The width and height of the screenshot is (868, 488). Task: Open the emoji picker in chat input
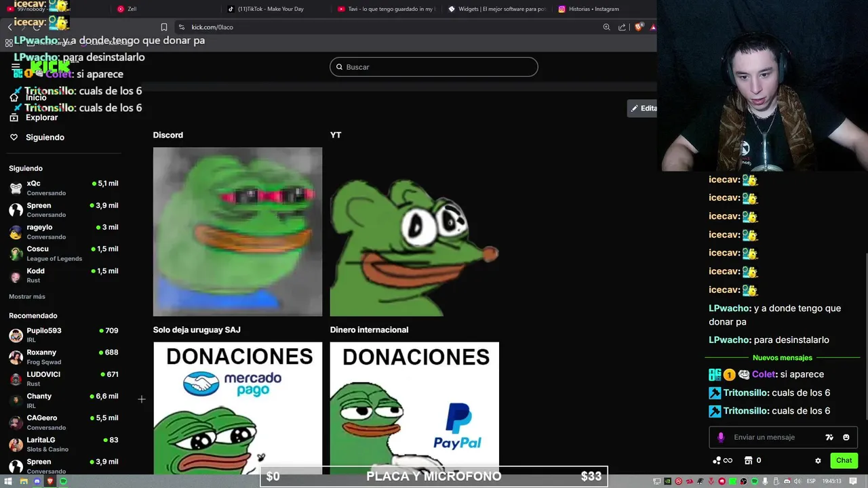point(846,437)
